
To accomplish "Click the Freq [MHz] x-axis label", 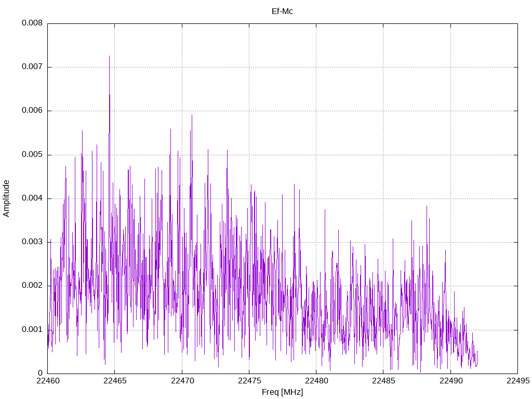I will (282, 392).
